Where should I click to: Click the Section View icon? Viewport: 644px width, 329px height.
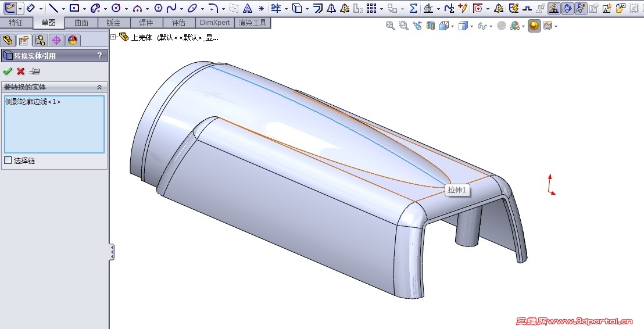(431, 26)
